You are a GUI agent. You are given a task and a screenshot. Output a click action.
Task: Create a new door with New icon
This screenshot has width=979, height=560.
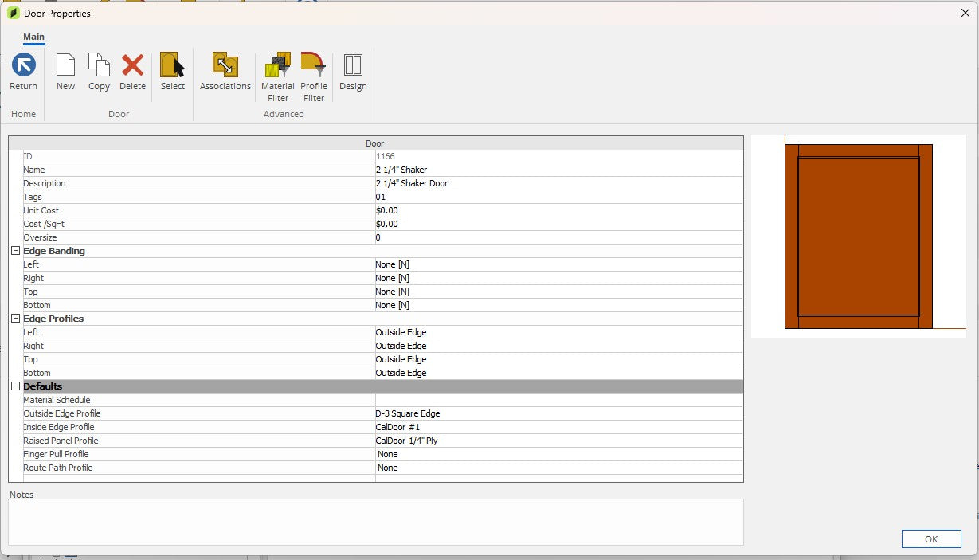(65, 65)
